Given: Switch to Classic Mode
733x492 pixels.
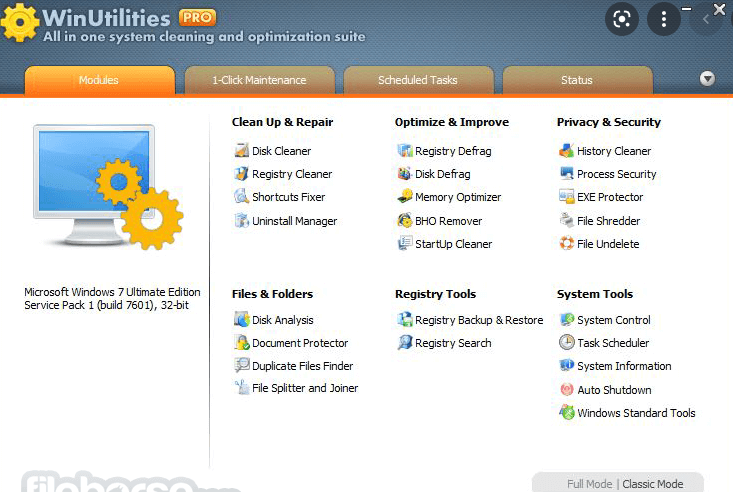Looking at the screenshot, I should point(653,484).
